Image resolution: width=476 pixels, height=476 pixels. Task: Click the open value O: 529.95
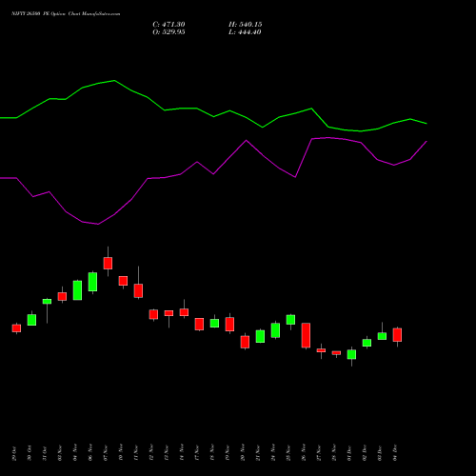pyautogui.click(x=169, y=32)
